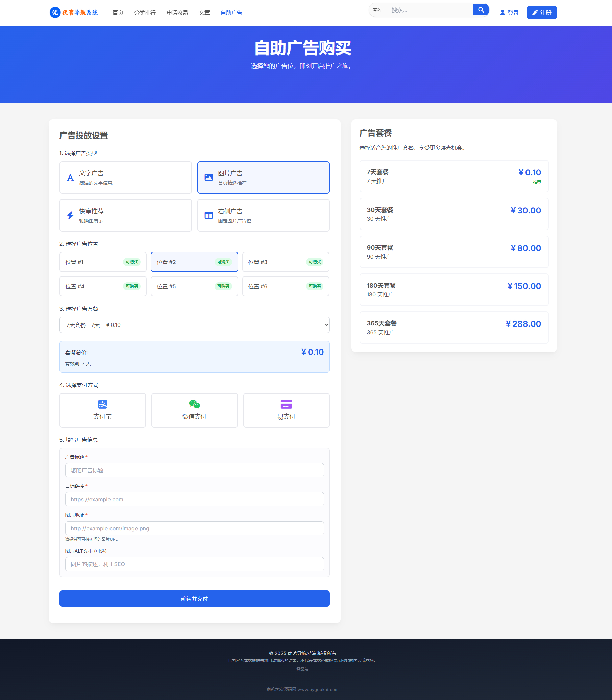Select ad position 位置 #5
Image resolution: width=612 pixels, height=700 pixels.
pos(194,286)
